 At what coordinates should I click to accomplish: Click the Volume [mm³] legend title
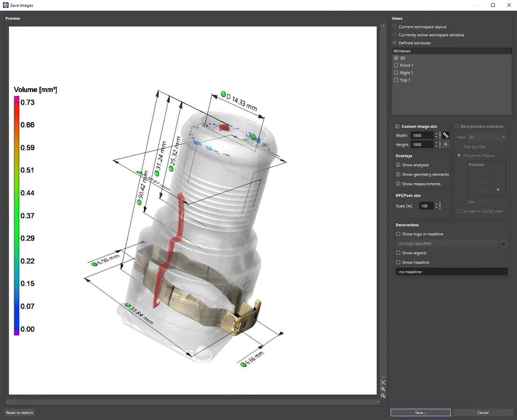pyautogui.click(x=35, y=90)
